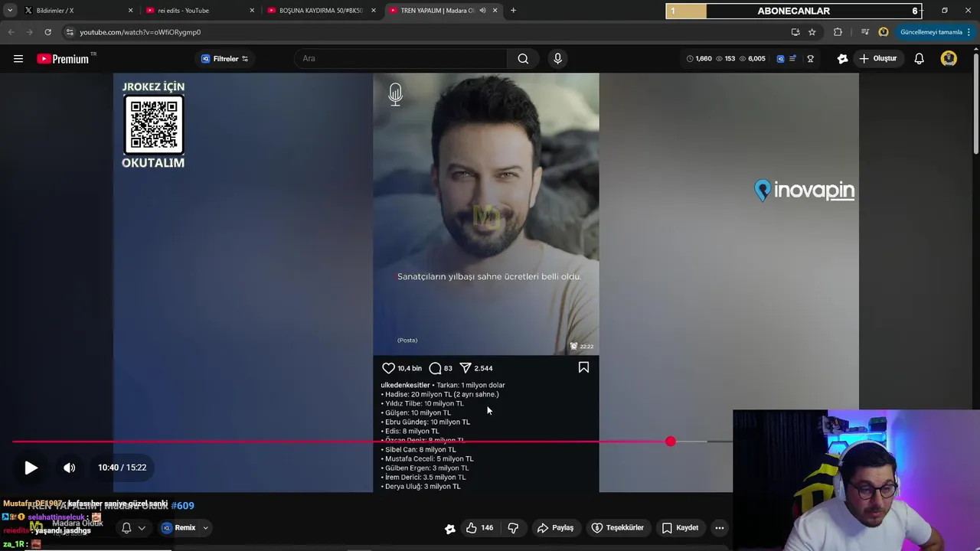Expand the Remix dropdown arrow

coord(205,527)
